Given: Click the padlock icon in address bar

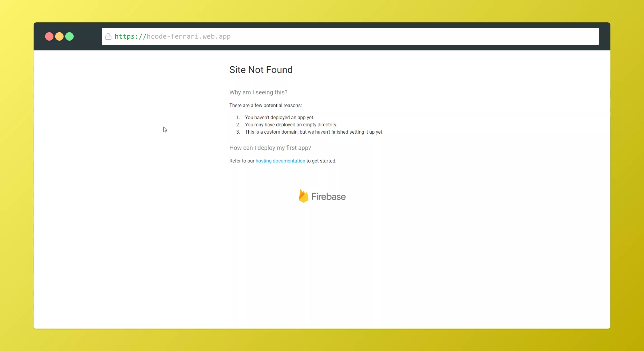Looking at the screenshot, I should click(x=108, y=36).
